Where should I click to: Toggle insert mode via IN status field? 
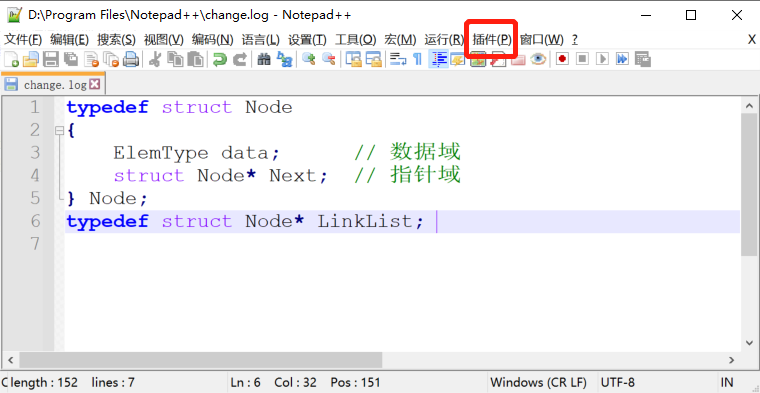tap(727, 382)
